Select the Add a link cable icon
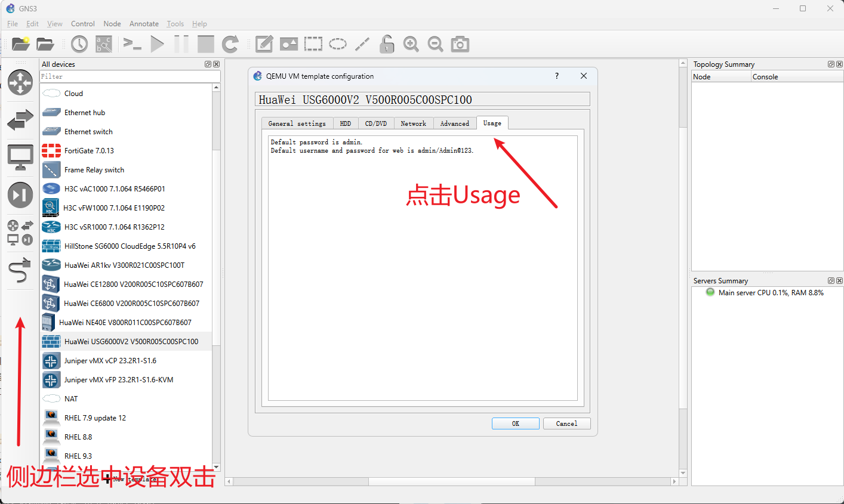This screenshot has height=504, width=844. click(x=20, y=270)
